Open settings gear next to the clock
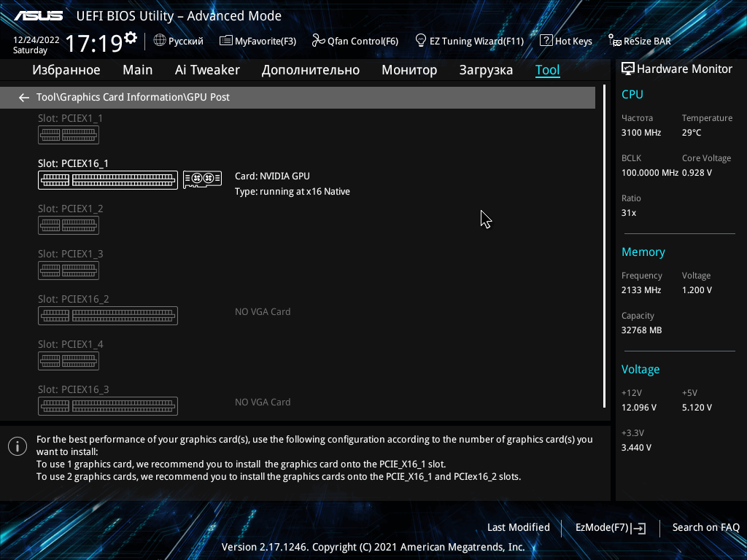 click(131, 38)
